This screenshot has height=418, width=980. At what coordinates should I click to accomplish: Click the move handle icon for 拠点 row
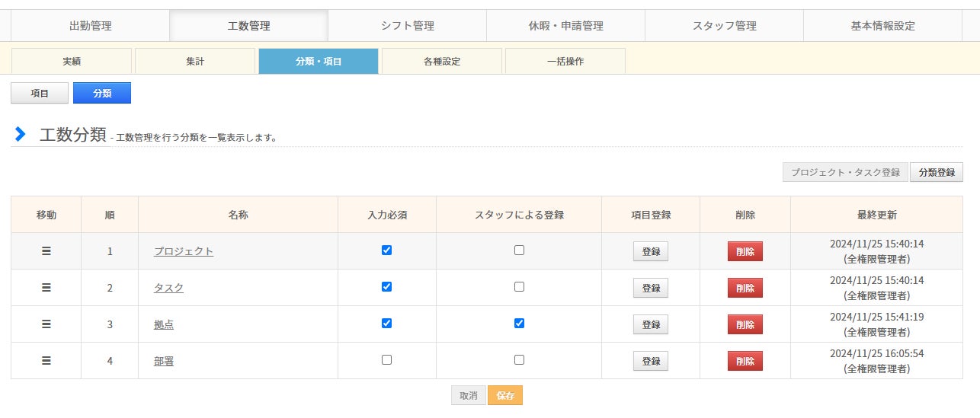46,324
